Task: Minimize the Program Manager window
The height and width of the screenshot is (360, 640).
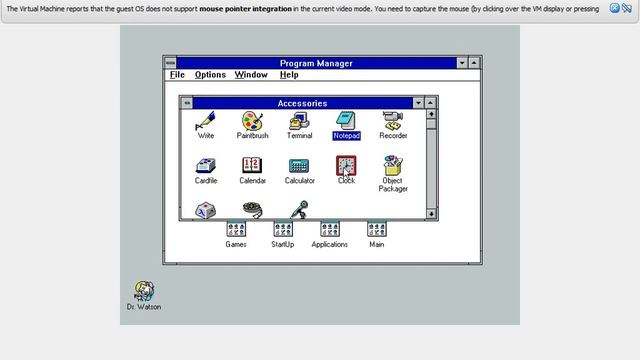Action: [x=462, y=63]
